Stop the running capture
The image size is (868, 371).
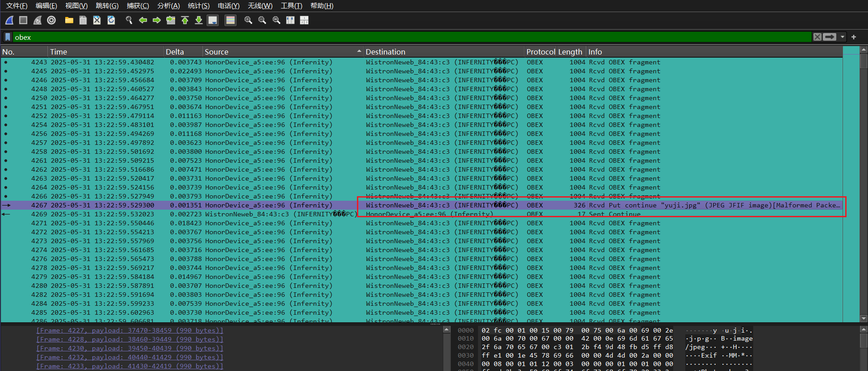[23, 20]
